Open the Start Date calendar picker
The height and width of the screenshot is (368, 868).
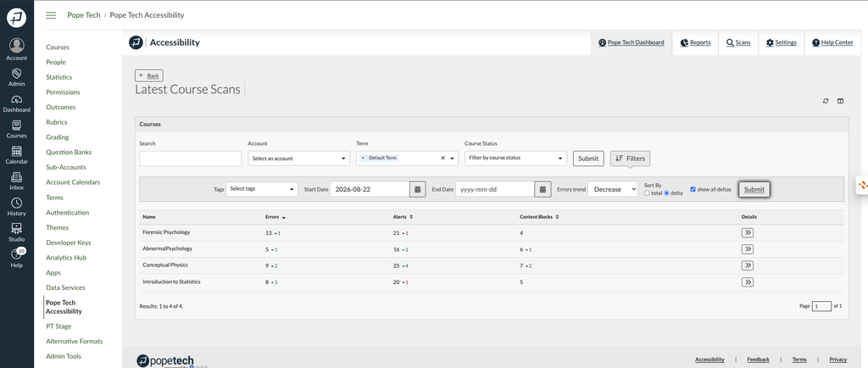tap(418, 189)
